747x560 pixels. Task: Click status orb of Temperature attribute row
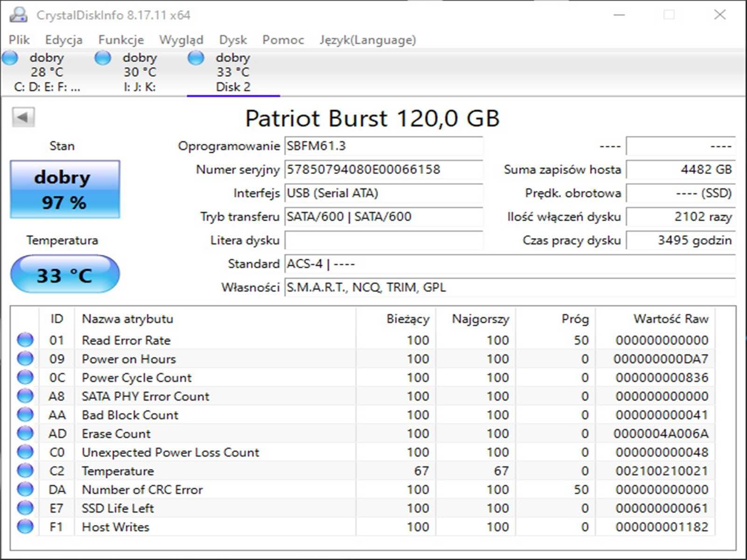pyautogui.click(x=25, y=470)
